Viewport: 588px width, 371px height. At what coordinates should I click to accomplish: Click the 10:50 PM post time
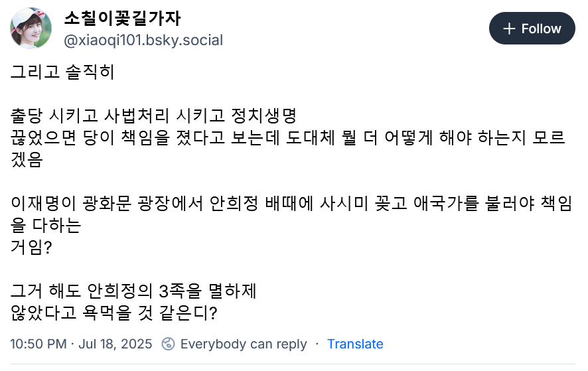pyautogui.click(x=38, y=344)
